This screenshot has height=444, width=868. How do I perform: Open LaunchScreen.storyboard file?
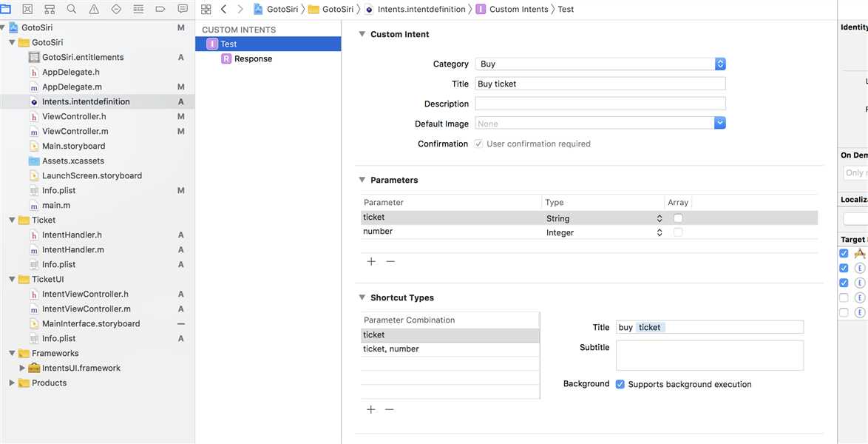[x=92, y=175]
